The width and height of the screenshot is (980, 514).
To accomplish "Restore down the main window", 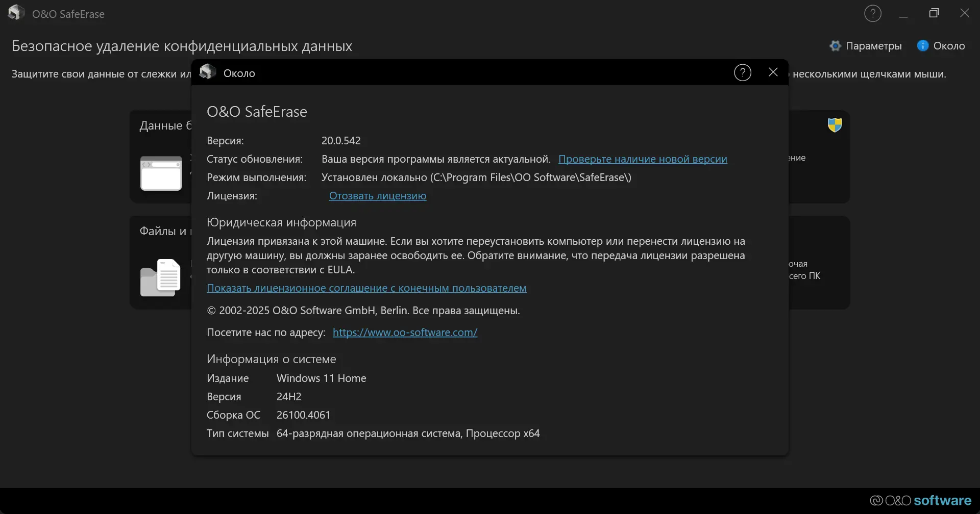I will pos(934,14).
